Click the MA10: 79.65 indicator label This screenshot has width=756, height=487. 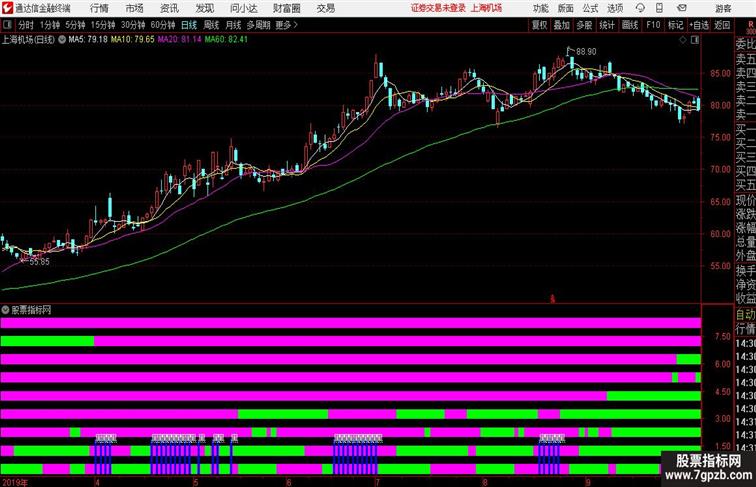click(133, 40)
